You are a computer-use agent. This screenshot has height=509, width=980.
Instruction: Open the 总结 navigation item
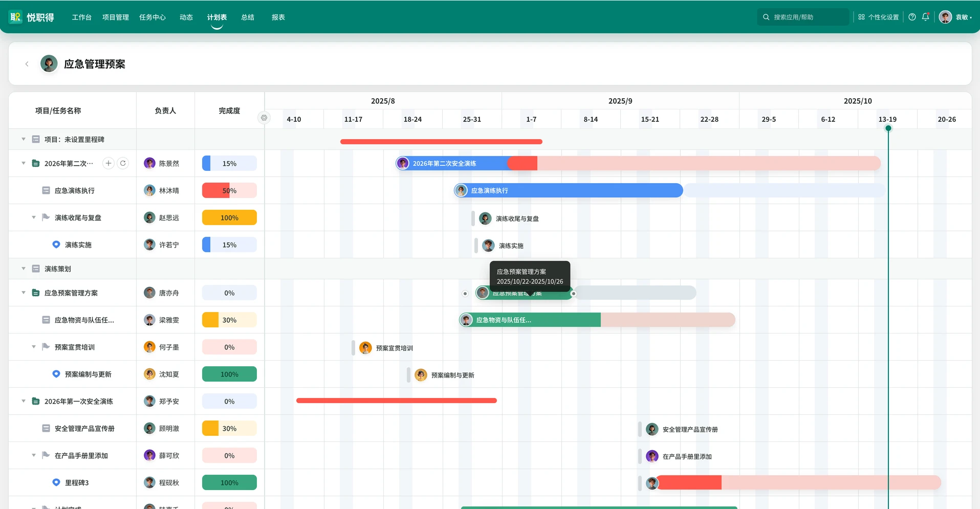pyautogui.click(x=248, y=17)
